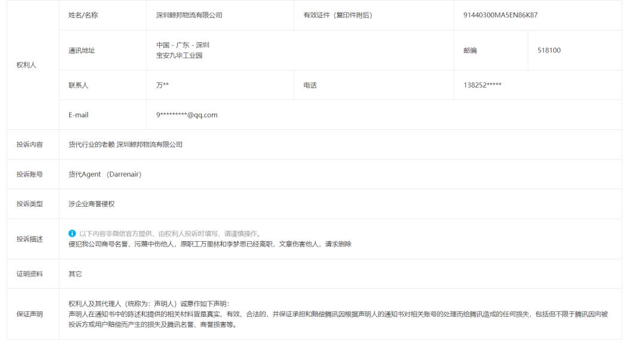Click the 姓名/名称 label

(83, 15)
